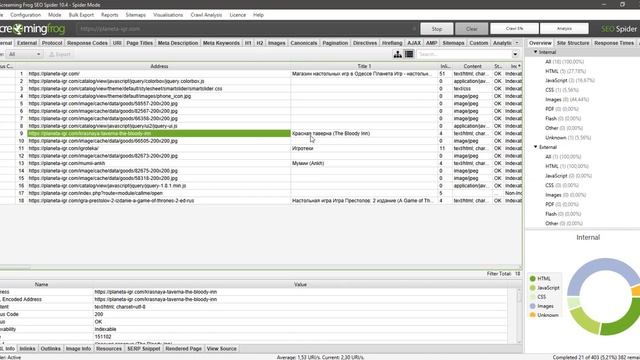Open the Licence menu

click(x=238, y=15)
